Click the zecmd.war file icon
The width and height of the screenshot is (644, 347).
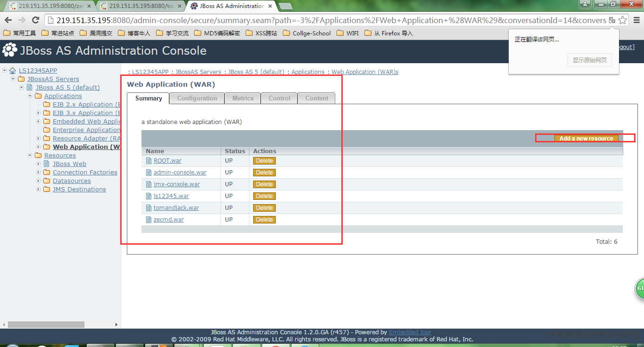click(x=149, y=220)
